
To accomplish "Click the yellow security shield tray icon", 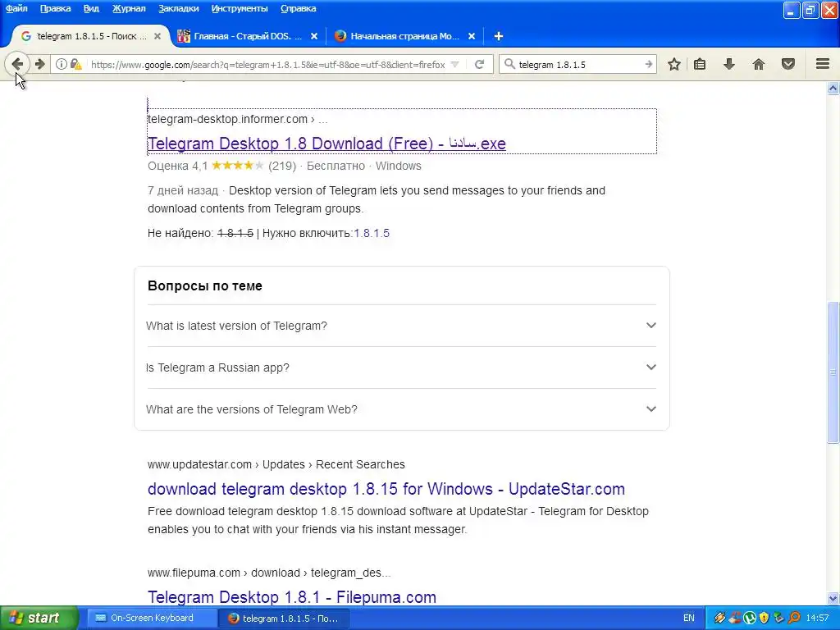I will point(764,618).
